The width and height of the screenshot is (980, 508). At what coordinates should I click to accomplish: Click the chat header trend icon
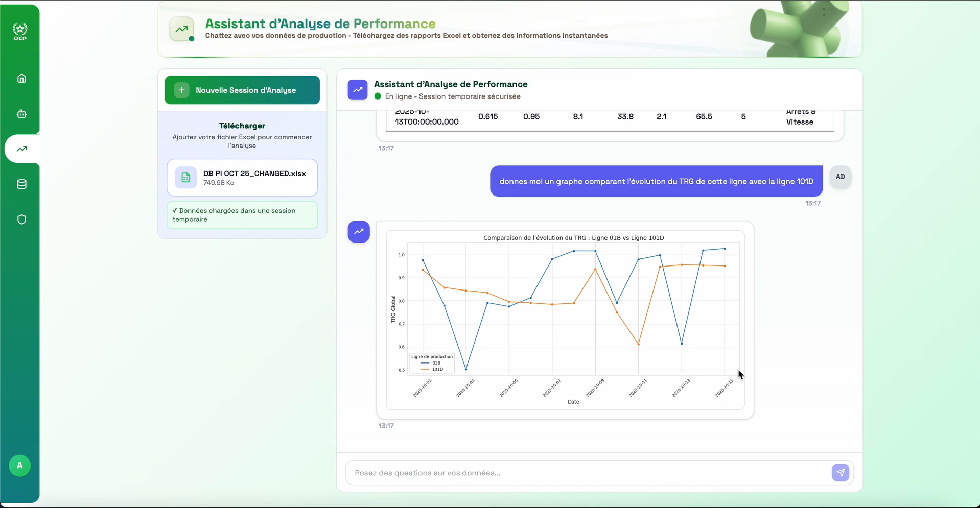pyautogui.click(x=358, y=90)
